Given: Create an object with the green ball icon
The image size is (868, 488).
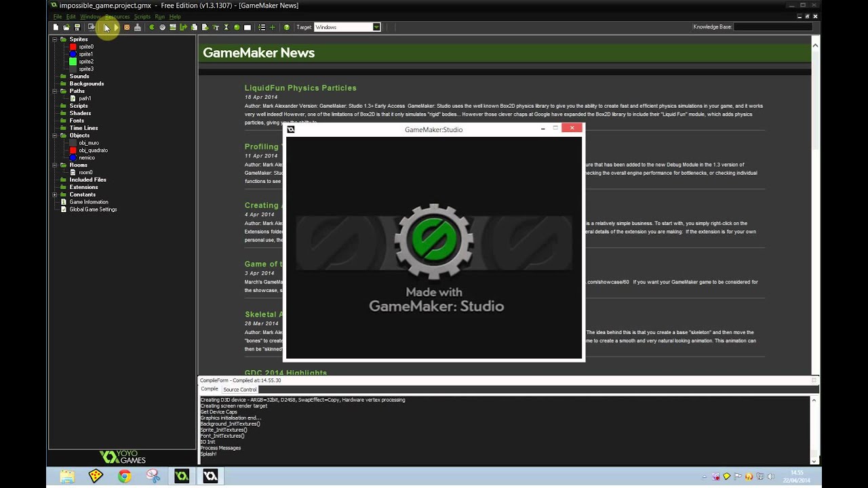Looking at the screenshot, I should [237, 27].
